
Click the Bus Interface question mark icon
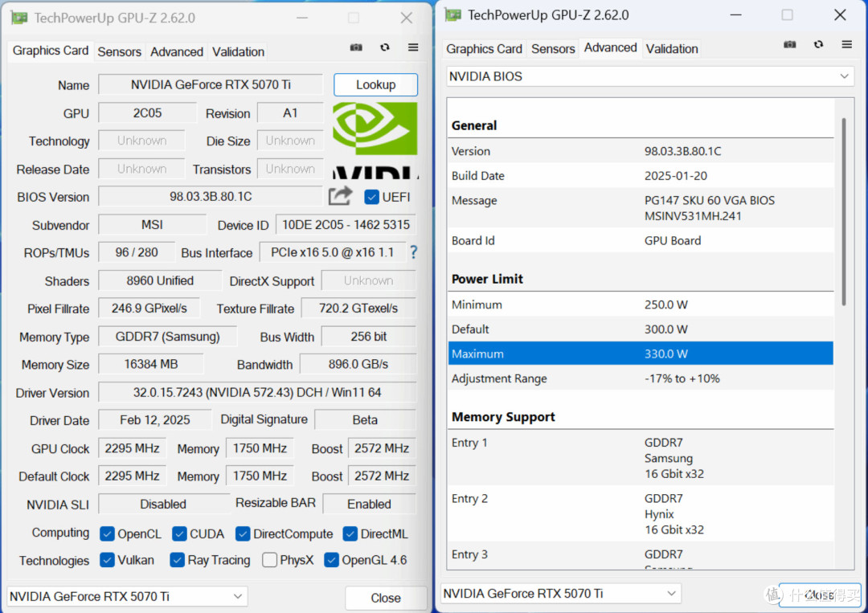click(x=413, y=253)
